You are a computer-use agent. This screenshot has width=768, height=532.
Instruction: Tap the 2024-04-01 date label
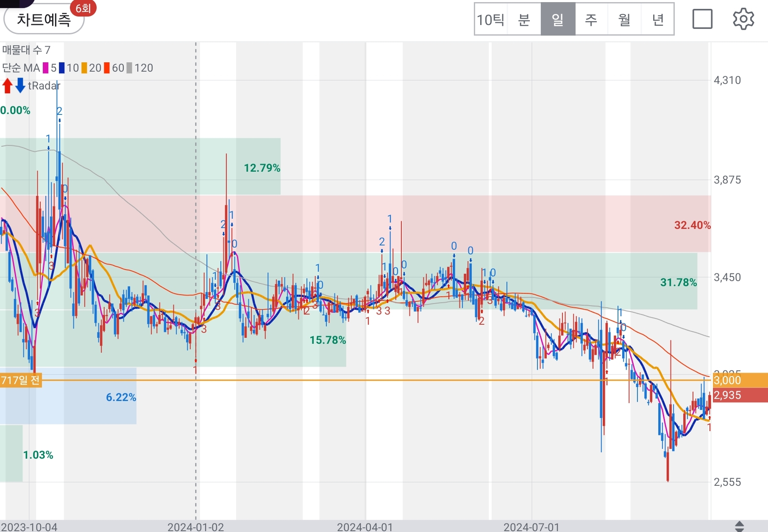[365, 527]
